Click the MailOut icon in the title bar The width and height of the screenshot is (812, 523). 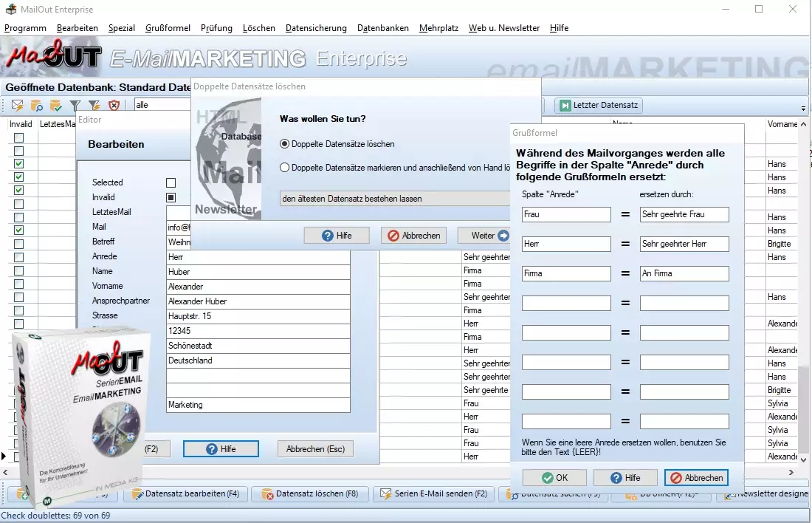11,10
